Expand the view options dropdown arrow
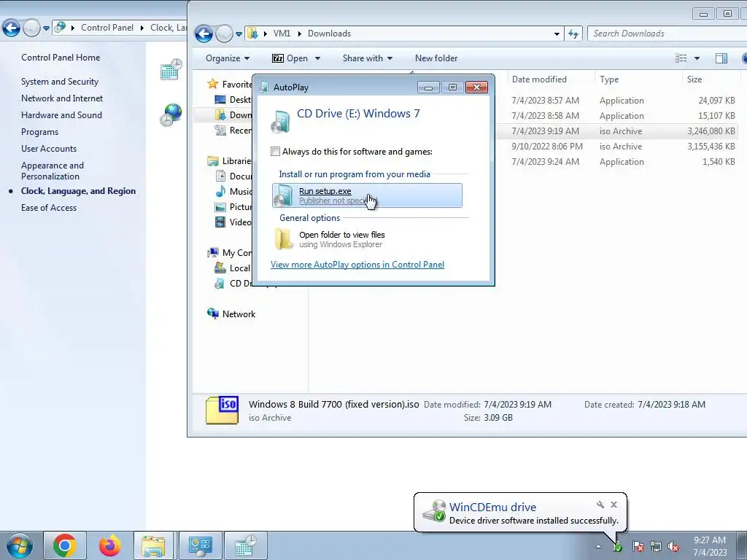747x560 pixels. pos(697,58)
